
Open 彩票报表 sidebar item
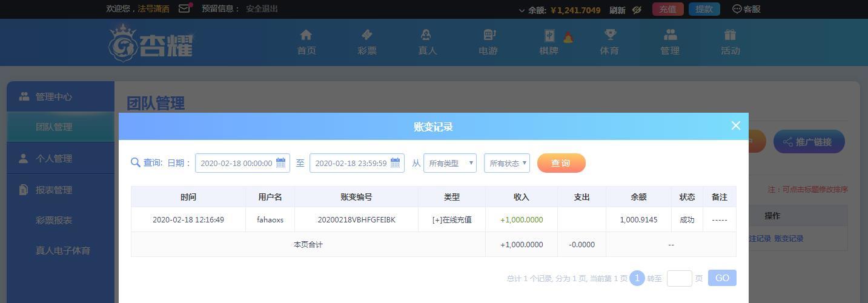(x=54, y=221)
